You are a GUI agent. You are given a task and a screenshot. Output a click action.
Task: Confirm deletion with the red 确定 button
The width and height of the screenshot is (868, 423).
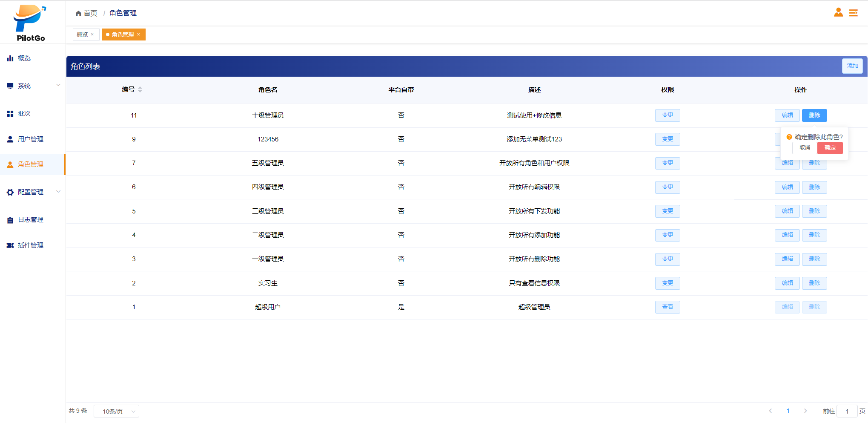(x=830, y=148)
